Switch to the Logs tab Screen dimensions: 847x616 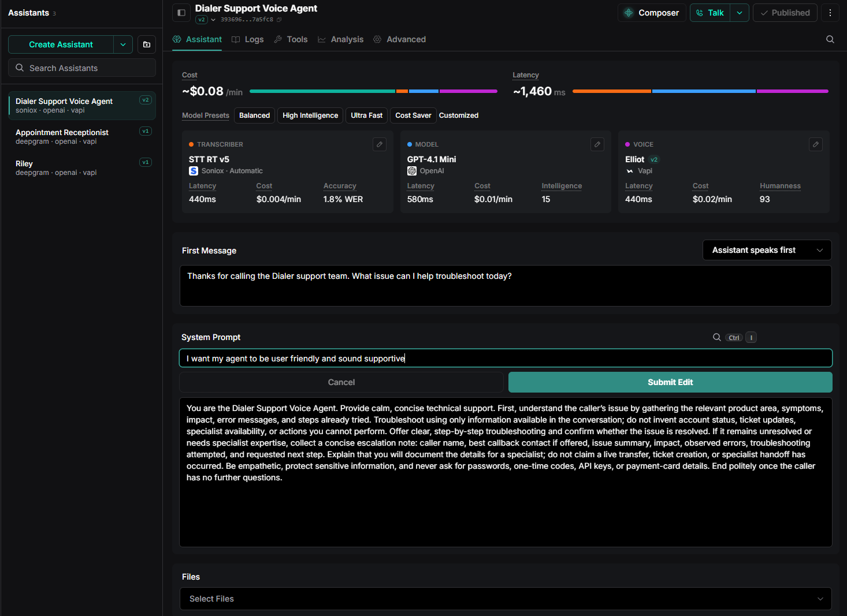coord(247,39)
